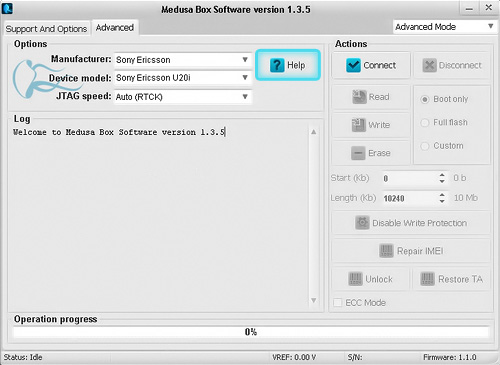
Task: Click the Repair IMEI button label
Action: 420,251
